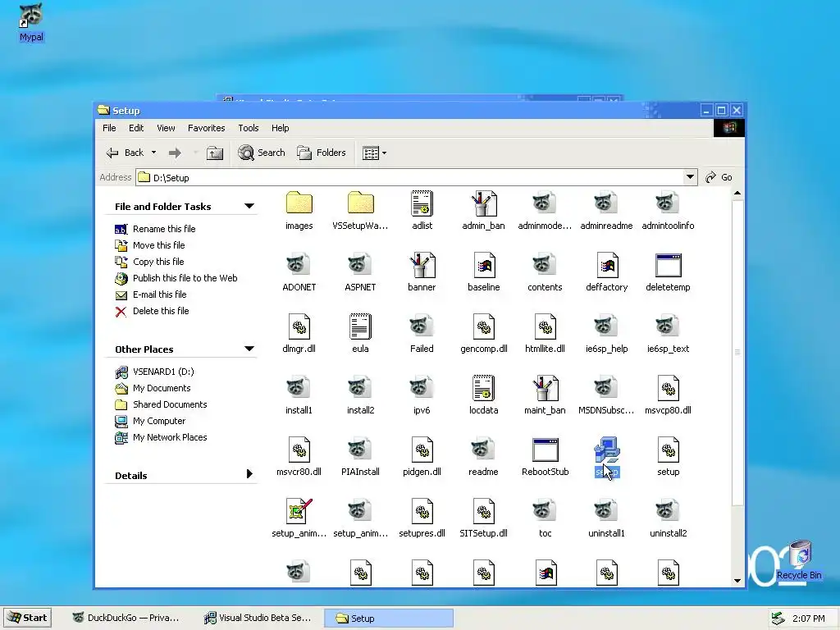Click the scroll down arrow
Screen dimensions: 840x630
tap(737, 581)
